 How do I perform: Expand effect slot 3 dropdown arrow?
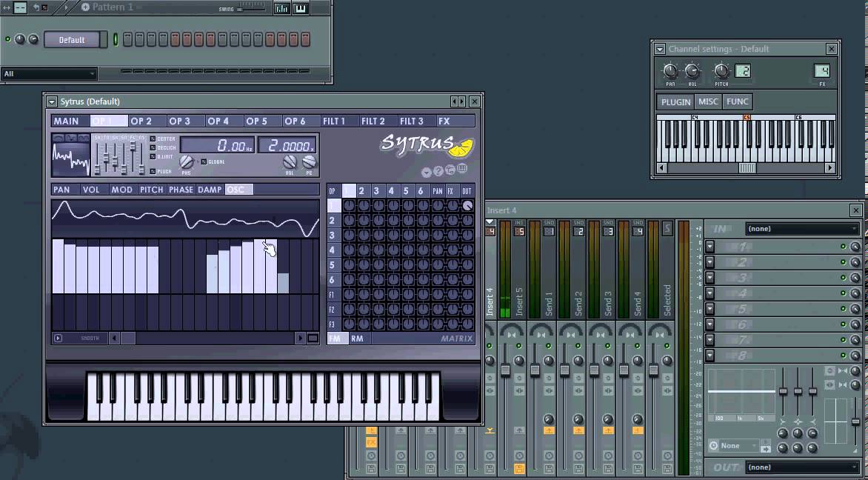pos(710,278)
